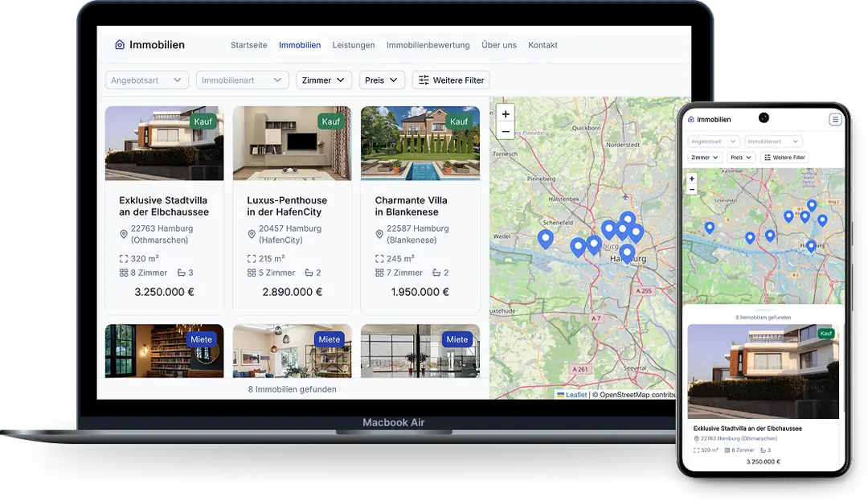Expand the Zimmer filter dropdown on laptop
Screen dimensions: 868x501
click(x=324, y=80)
